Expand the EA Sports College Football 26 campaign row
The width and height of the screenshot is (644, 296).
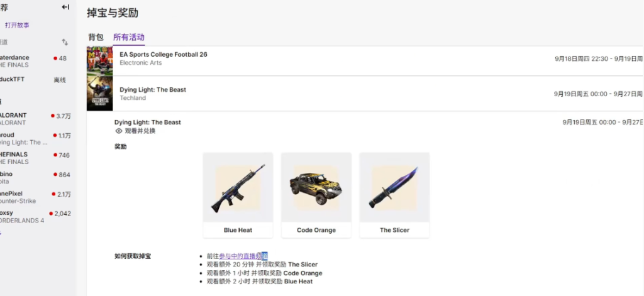(x=365, y=61)
